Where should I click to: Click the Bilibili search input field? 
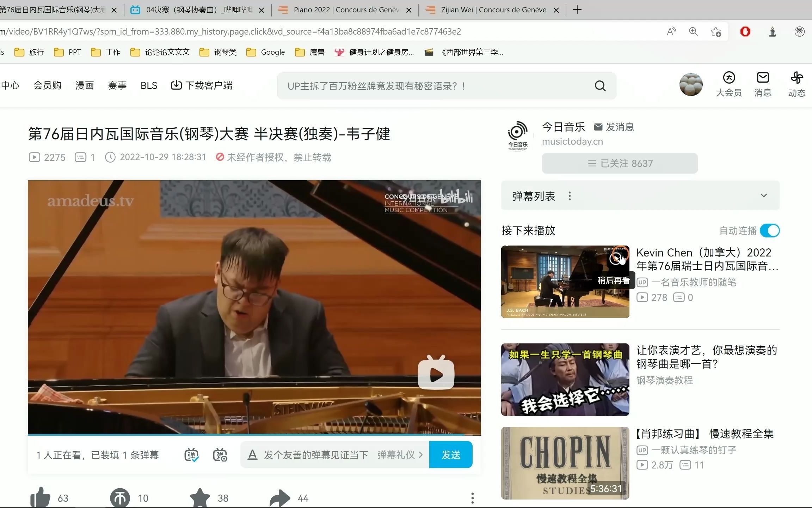tap(437, 86)
